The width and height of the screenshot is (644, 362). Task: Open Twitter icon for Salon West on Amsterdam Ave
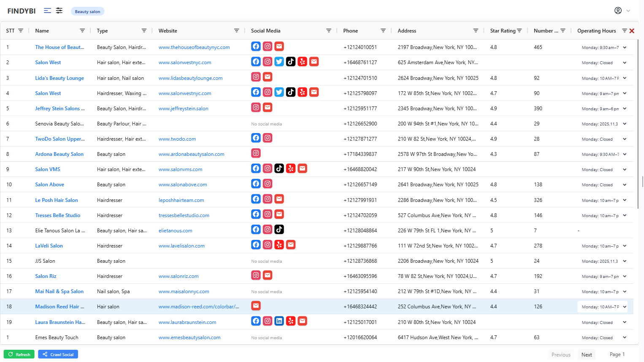279,62
